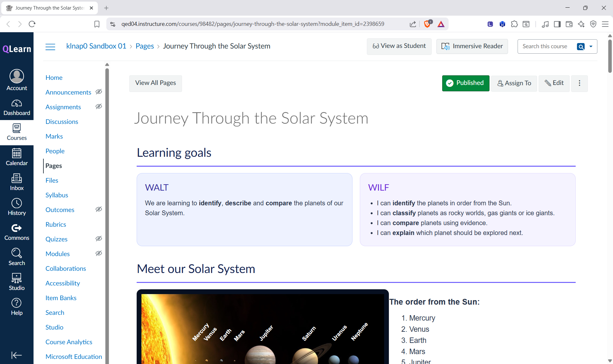613x364 pixels.
Task: Click the Announcements course navigation link
Action: [x=68, y=92]
